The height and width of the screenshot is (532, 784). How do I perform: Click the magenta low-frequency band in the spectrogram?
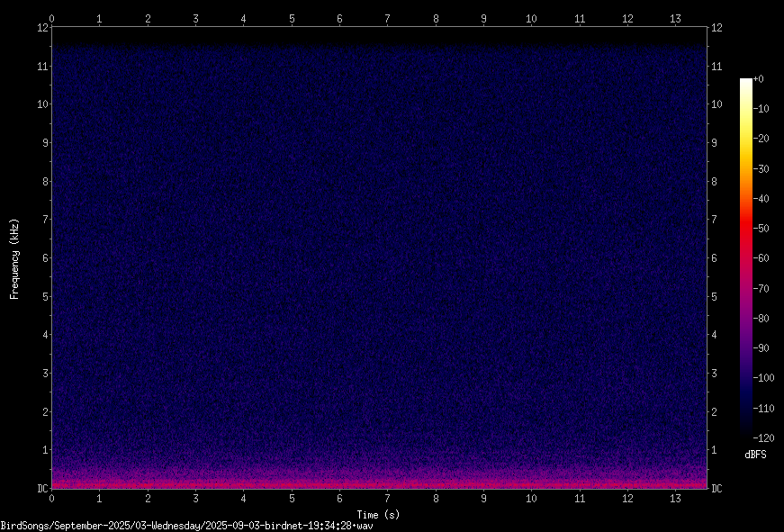[379, 483]
